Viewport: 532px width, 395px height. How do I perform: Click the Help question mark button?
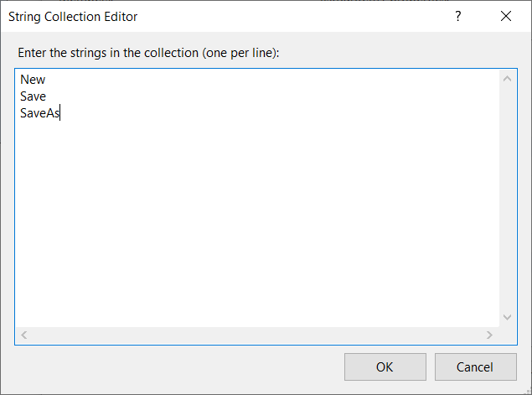point(458,16)
